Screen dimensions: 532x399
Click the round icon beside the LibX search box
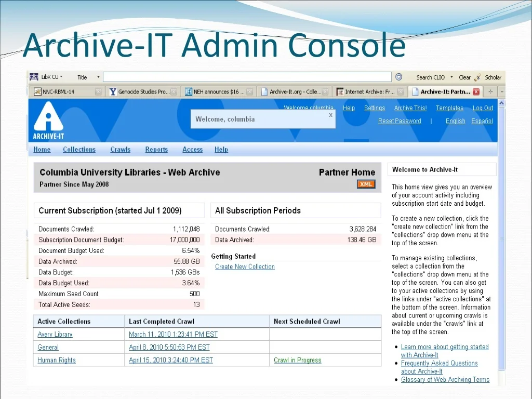coord(398,77)
